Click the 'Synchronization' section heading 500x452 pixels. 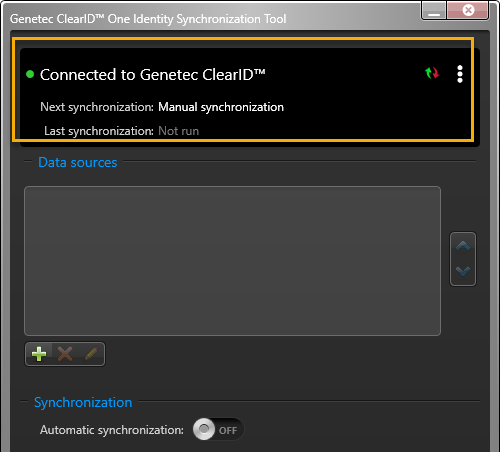(x=83, y=403)
